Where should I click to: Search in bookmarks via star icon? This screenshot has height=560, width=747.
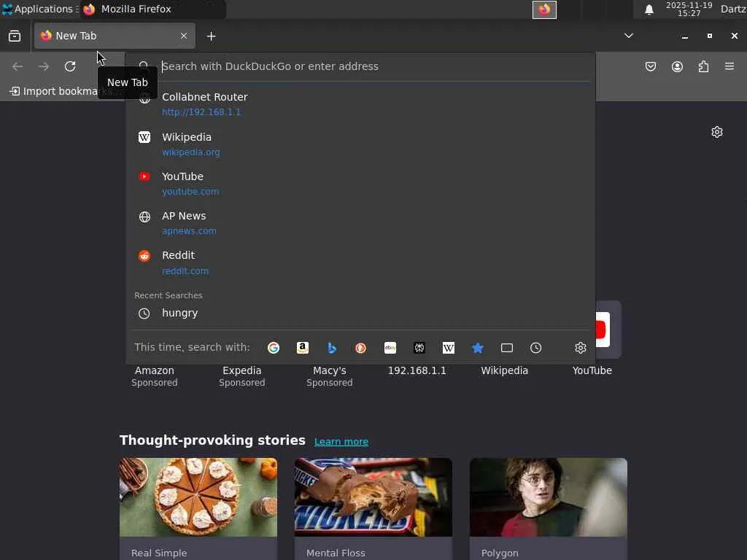[x=478, y=348]
